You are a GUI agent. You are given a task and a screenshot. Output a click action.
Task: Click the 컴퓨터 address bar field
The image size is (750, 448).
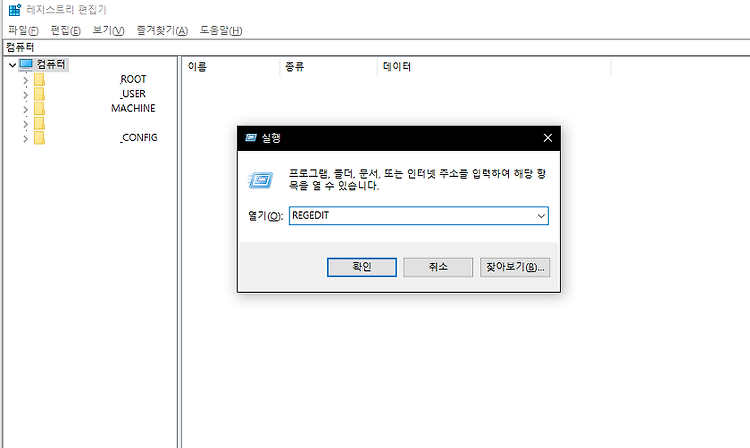click(375, 47)
